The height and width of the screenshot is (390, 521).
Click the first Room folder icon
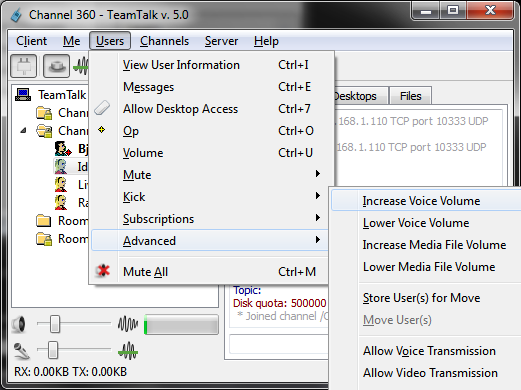(x=44, y=221)
